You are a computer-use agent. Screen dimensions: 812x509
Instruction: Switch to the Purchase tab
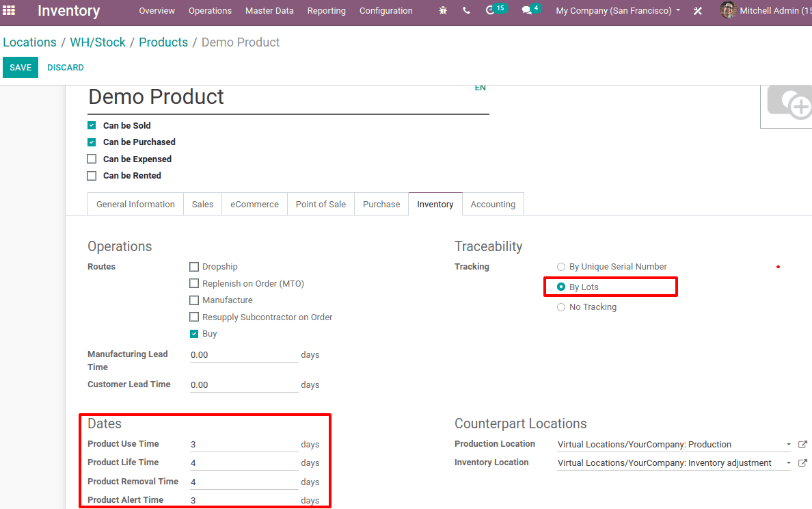pos(381,205)
